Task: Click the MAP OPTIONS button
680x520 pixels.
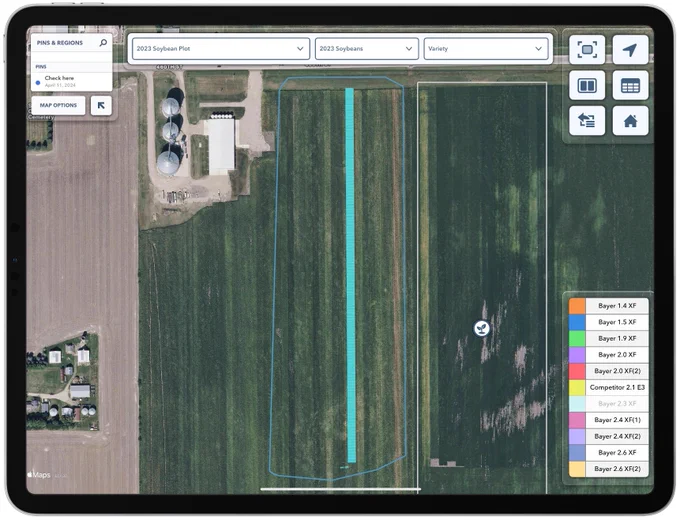Action: coord(58,105)
